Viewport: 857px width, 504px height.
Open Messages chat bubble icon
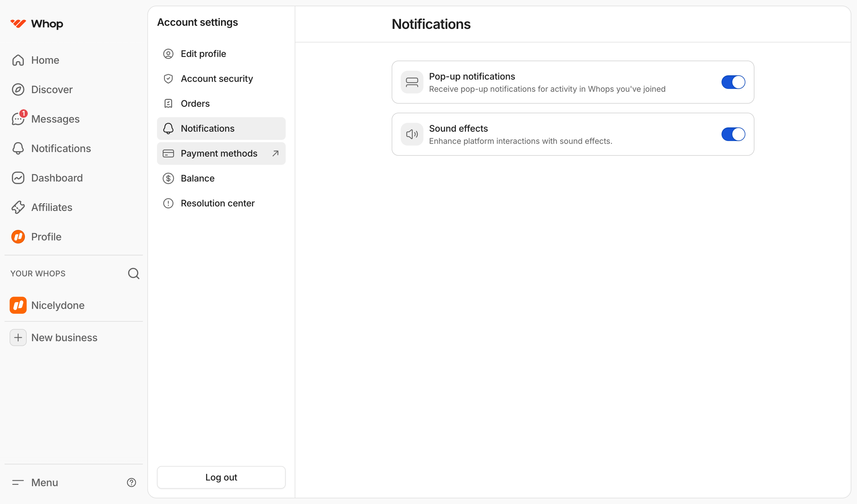click(x=18, y=119)
